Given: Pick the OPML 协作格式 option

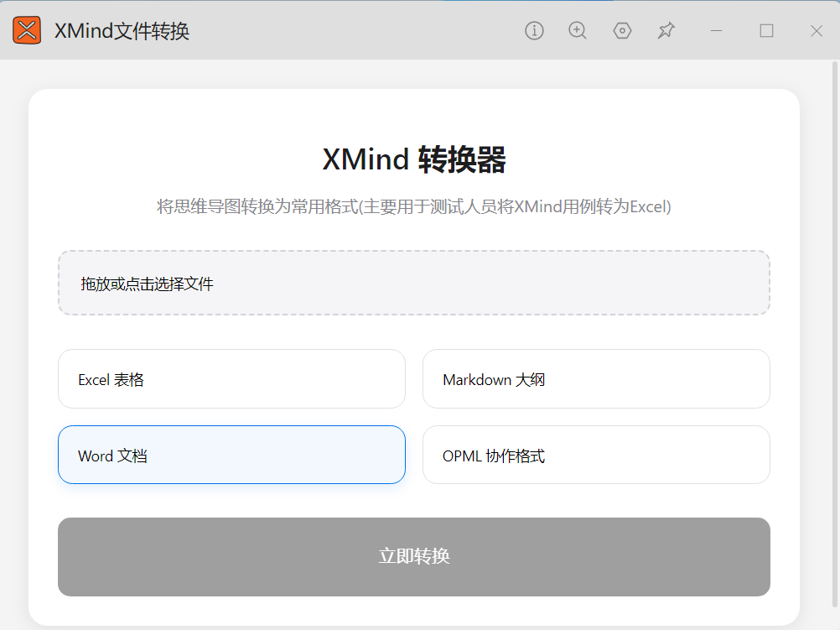Looking at the screenshot, I should click(596, 456).
